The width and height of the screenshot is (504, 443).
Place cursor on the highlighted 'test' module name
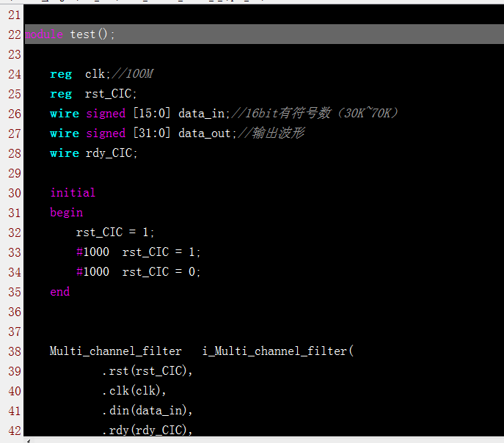(83, 34)
